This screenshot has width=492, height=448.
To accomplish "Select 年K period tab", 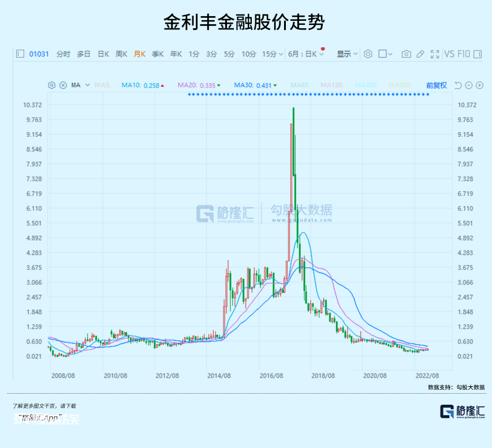I will [x=176, y=54].
